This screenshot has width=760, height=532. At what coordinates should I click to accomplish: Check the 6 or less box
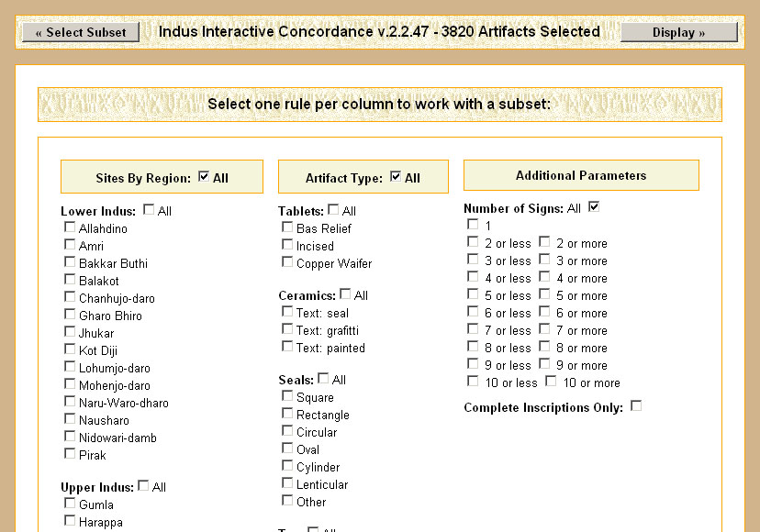click(x=473, y=311)
